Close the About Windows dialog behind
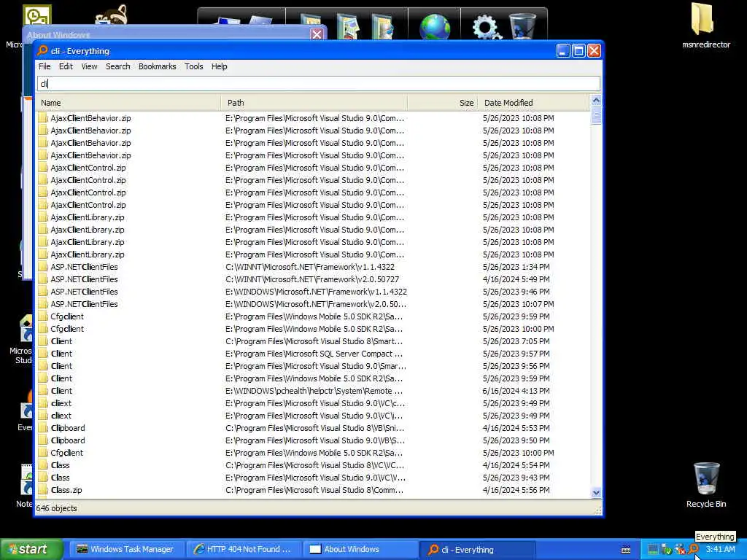Image resolution: width=747 pixels, height=560 pixels. pyautogui.click(x=317, y=34)
